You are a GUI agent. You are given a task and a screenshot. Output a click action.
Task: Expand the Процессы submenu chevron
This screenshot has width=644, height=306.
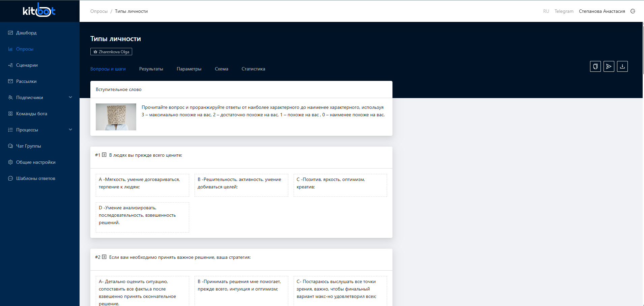70,130
